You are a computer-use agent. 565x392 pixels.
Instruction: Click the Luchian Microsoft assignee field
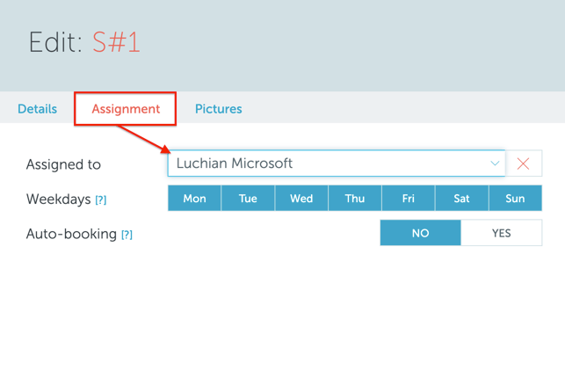pos(337,163)
